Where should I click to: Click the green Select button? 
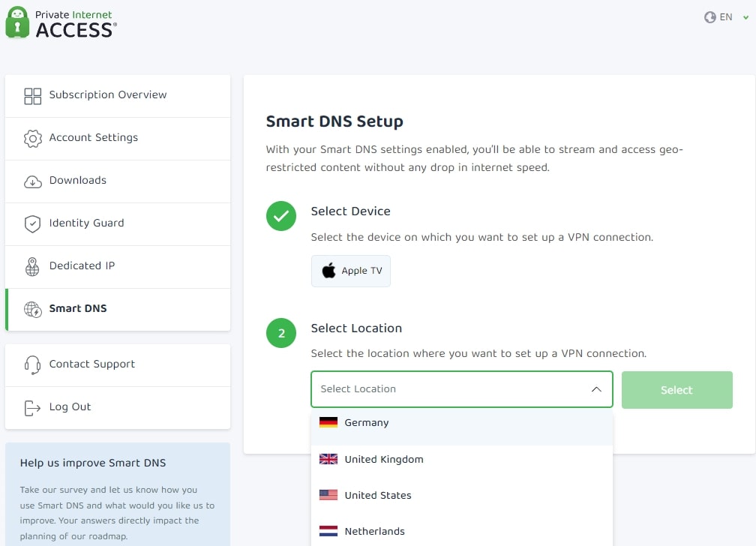(x=677, y=390)
